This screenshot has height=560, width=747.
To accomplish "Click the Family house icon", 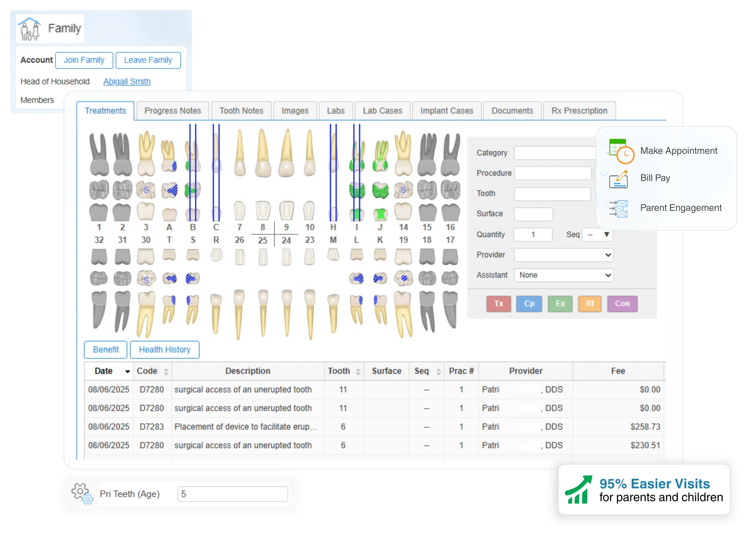I will (x=29, y=29).
